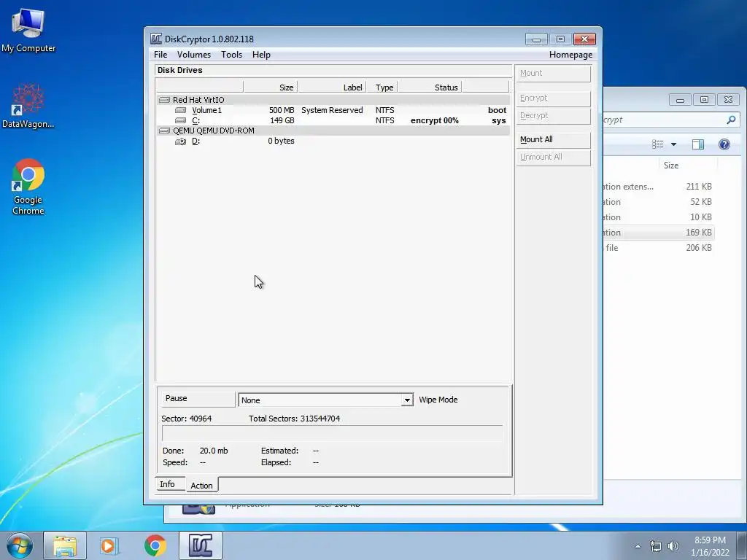
Task: Sort by Status column header
Action: [429, 87]
